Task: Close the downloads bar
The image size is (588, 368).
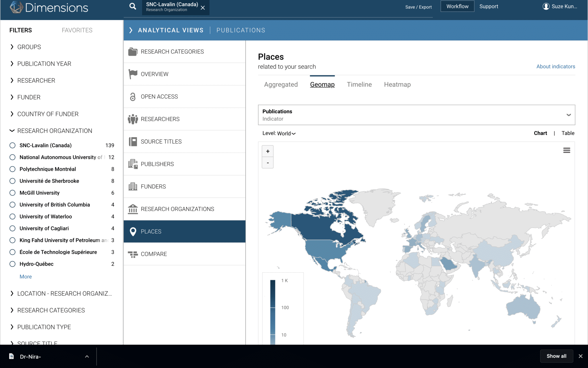Action: 581,356
